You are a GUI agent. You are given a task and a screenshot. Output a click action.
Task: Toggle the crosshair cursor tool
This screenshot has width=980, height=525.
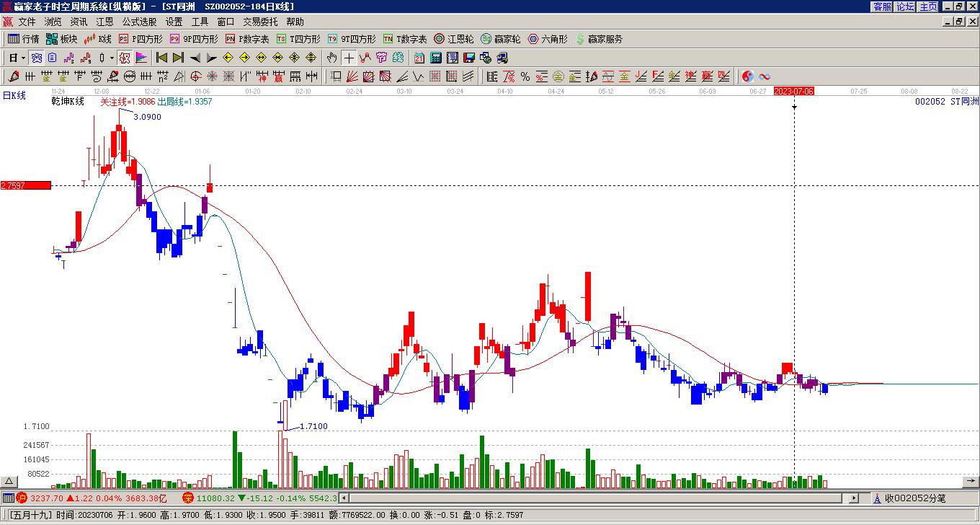point(349,58)
